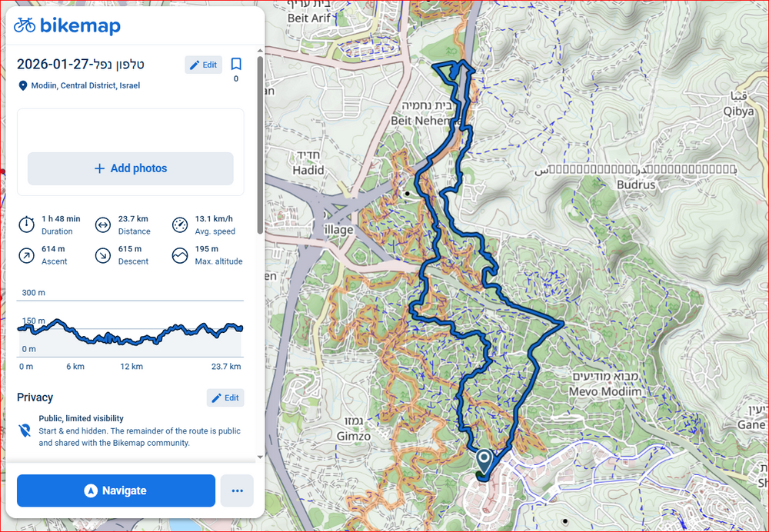Click the Descent arrow icon

click(x=103, y=255)
